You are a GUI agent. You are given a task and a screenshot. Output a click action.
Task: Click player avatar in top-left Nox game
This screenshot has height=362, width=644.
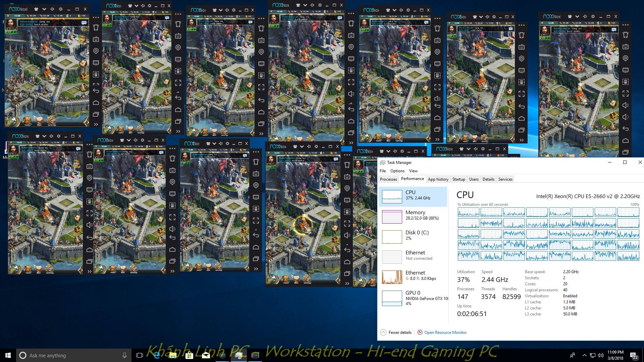pos(11,24)
